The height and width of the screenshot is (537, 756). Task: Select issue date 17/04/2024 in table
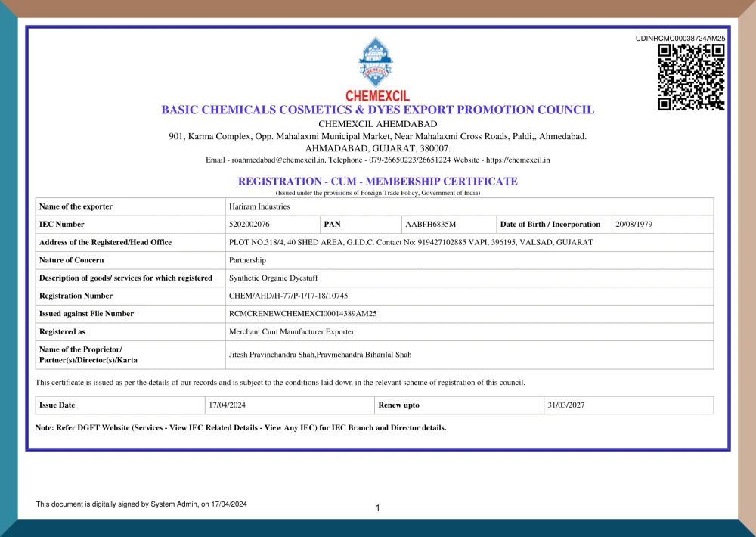[x=227, y=405]
